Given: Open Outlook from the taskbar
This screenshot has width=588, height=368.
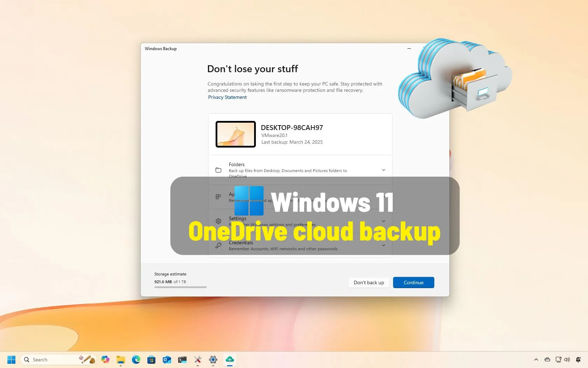Looking at the screenshot, I should coord(167,360).
